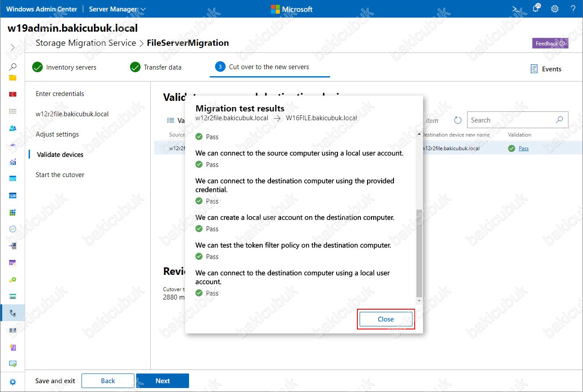Open the Registry green blocks icon
Image resolution: width=583 pixels, height=392 pixels.
(13, 212)
